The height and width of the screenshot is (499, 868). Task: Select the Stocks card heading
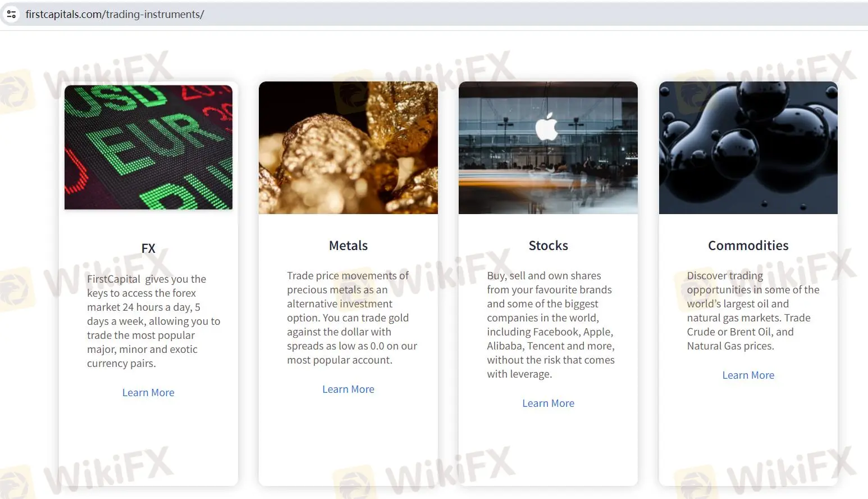tap(549, 246)
